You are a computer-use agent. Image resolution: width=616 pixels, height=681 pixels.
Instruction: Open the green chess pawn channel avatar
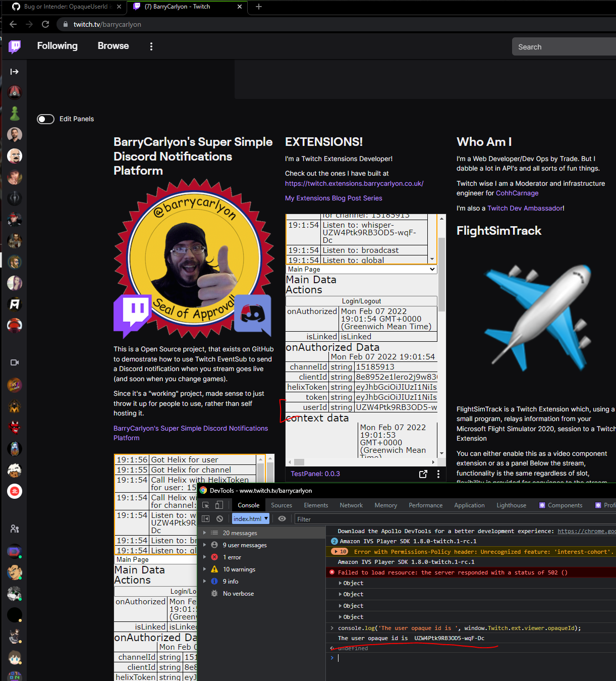pos(15,114)
